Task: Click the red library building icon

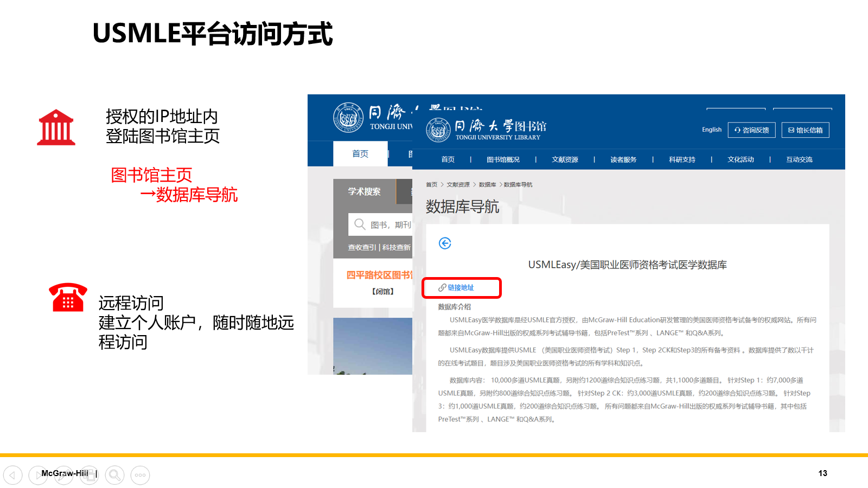Action: click(x=56, y=128)
